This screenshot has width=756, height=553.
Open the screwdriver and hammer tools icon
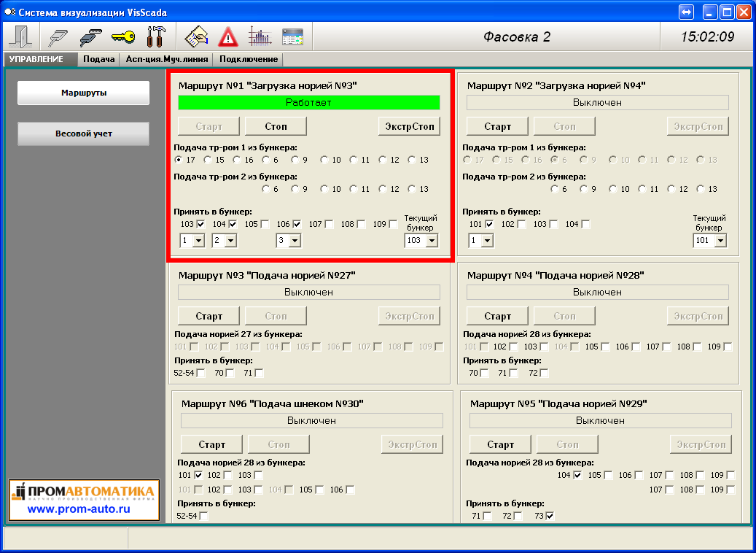[x=156, y=36]
